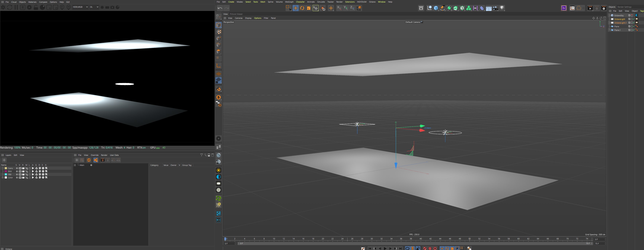Click the ENV layer magenta color swatch
This screenshot has height=250, width=644.
(x=6, y=171)
